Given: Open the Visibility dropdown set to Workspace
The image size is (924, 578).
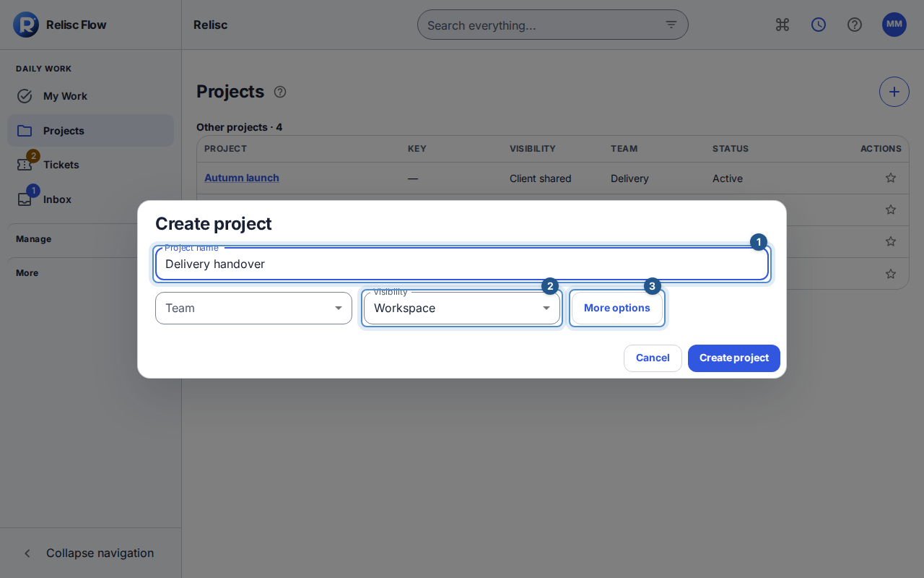Looking at the screenshot, I should (x=462, y=308).
